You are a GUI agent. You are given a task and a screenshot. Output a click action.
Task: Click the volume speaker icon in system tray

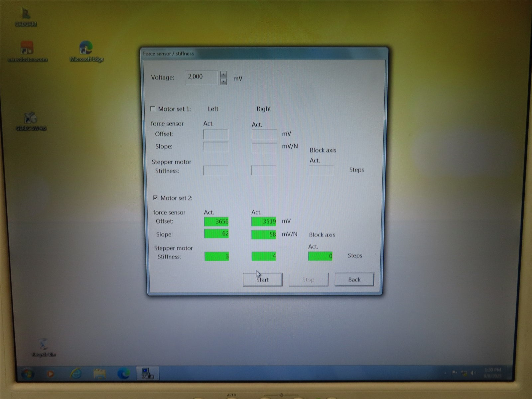pyautogui.click(x=473, y=373)
